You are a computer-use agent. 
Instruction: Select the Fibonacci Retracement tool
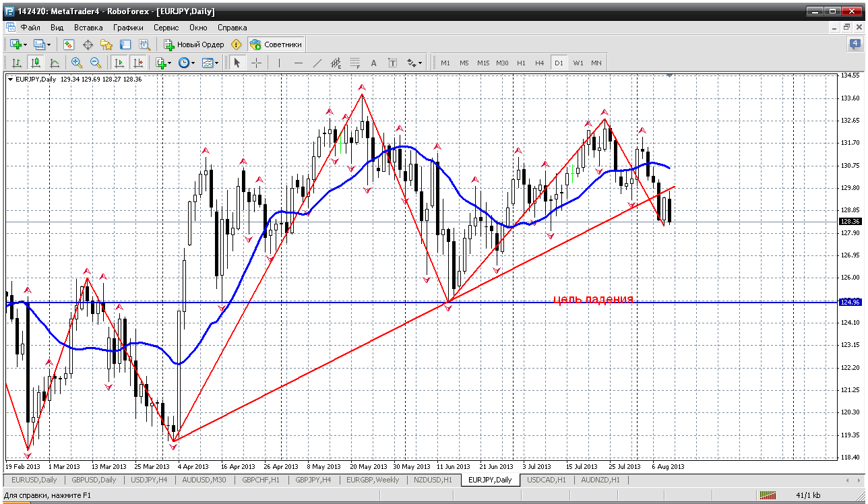click(x=355, y=63)
